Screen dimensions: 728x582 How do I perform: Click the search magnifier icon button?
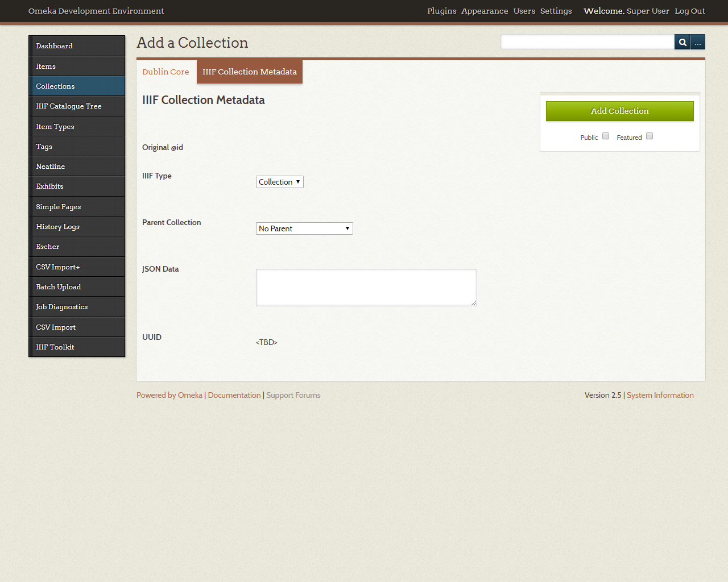click(x=682, y=42)
